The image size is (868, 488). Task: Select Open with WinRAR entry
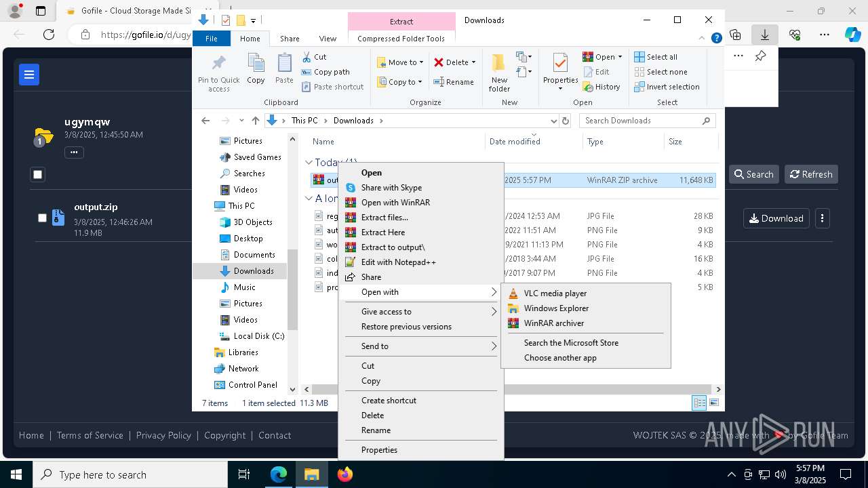click(395, 203)
